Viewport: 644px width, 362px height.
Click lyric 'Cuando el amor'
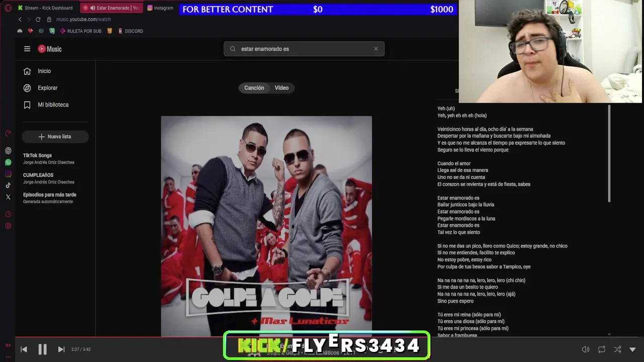pos(454,163)
